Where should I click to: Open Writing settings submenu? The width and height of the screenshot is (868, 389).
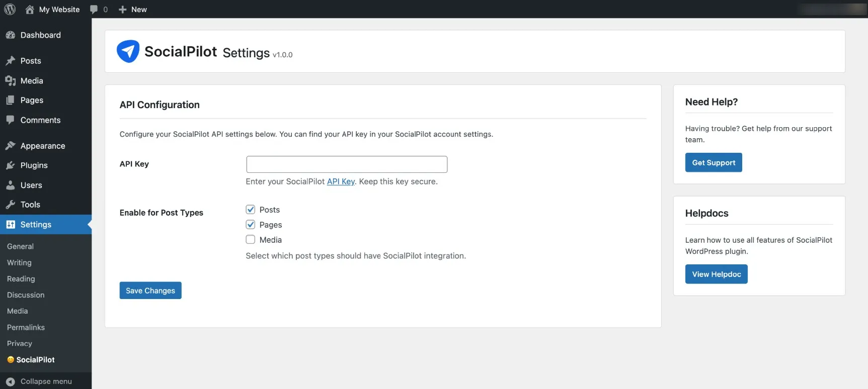(x=19, y=263)
